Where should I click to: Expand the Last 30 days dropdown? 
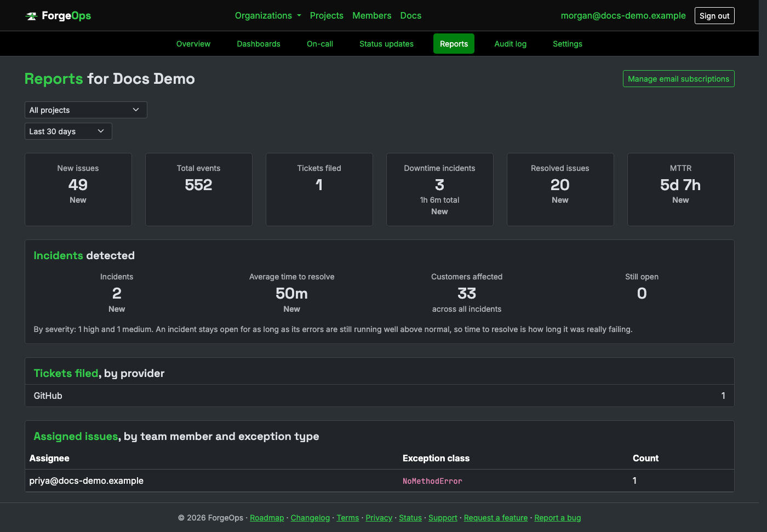pyautogui.click(x=68, y=131)
